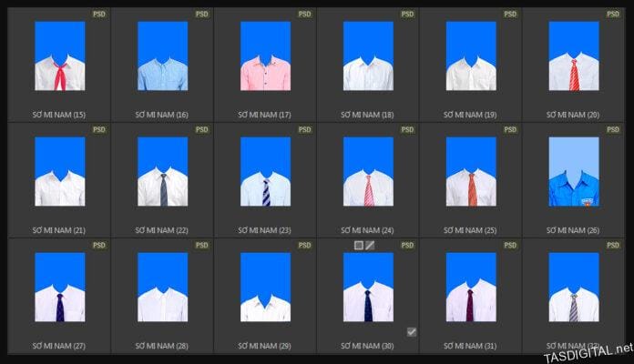Image resolution: width=634 pixels, height=364 pixels.
Task: Click the file name 'SƠ MI NAM (23)'
Action: pyautogui.click(x=264, y=230)
